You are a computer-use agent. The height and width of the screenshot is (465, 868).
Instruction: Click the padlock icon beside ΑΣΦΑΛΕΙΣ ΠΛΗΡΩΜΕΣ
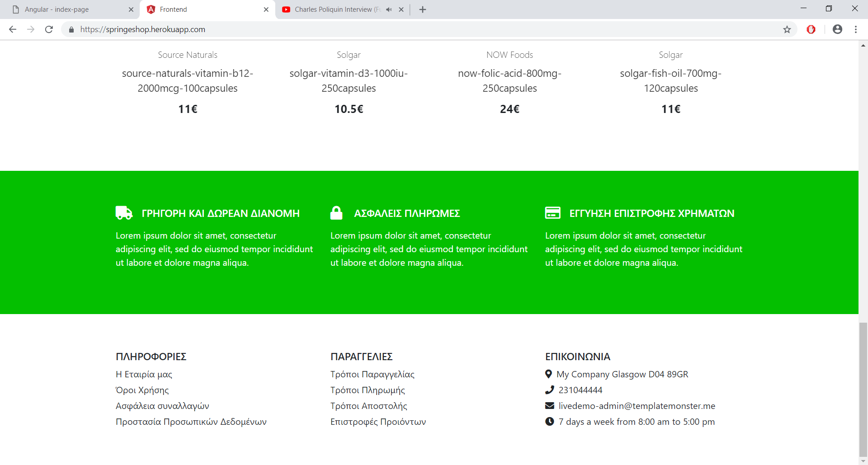[x=336, y=213]
